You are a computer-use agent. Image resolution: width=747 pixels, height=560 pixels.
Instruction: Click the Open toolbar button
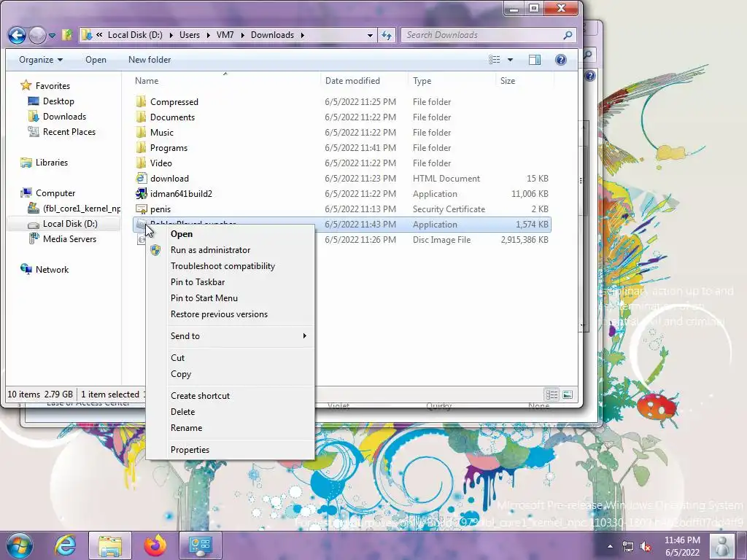pos(96,60)
